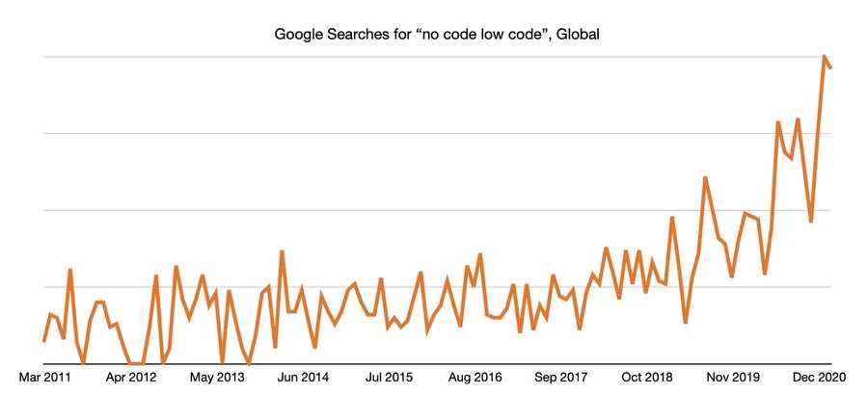Select the Nov 2019 axis label
The image size is (868, 420).
tap(732, 377)
